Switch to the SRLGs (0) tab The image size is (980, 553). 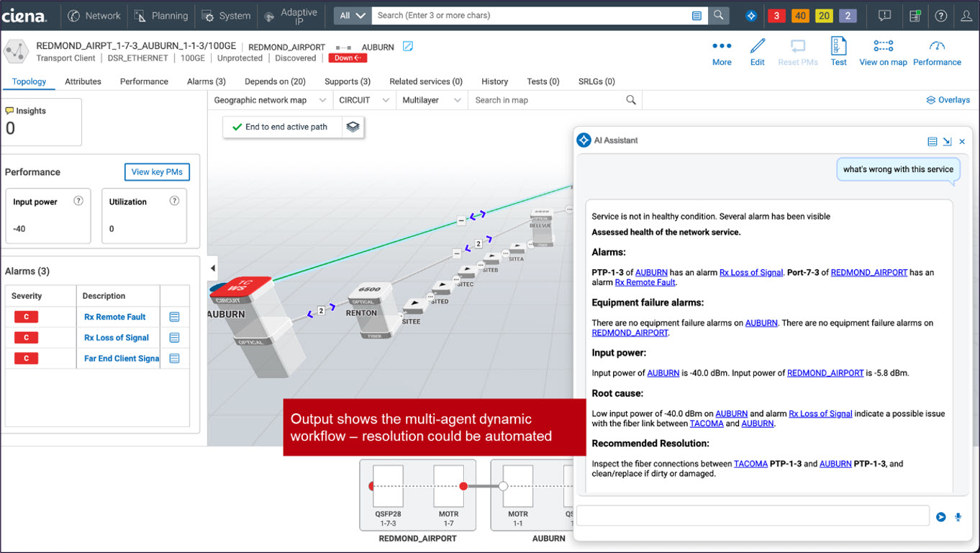click(x=596, y=81)
